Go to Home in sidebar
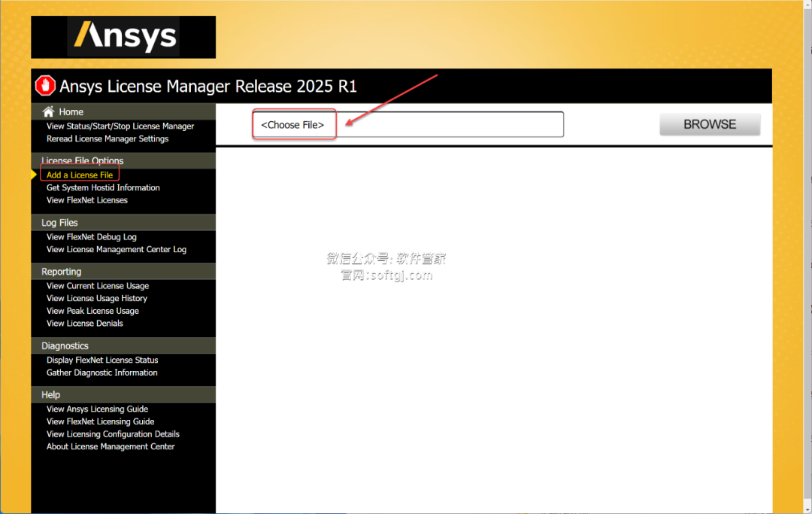The height and width of the screenshot is (514, 812). [x=71, y=112]
